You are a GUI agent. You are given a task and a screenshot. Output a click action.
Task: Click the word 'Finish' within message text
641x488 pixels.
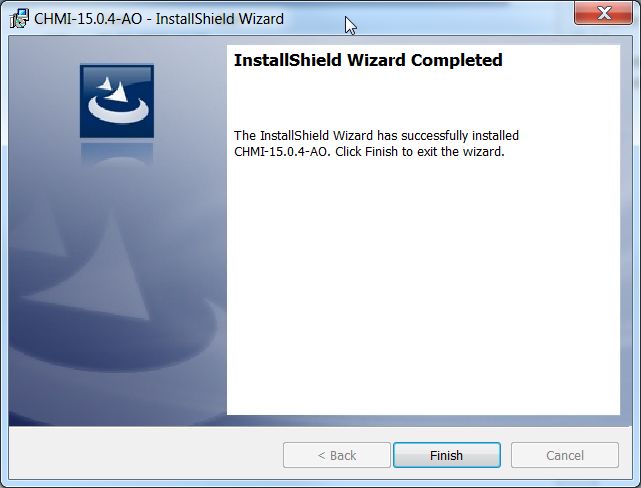tap(381, 152)
